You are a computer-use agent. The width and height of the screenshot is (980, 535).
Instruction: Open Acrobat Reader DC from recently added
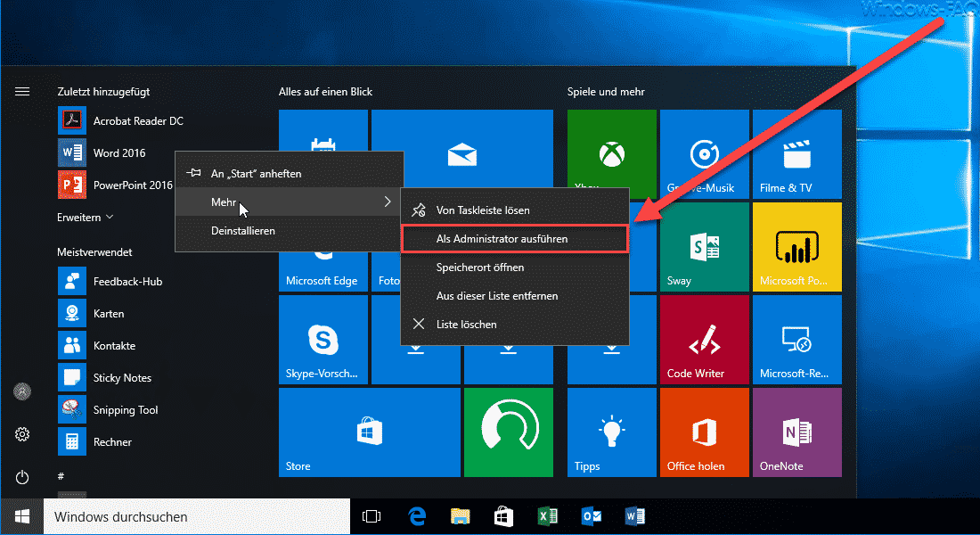pos(120,120)
